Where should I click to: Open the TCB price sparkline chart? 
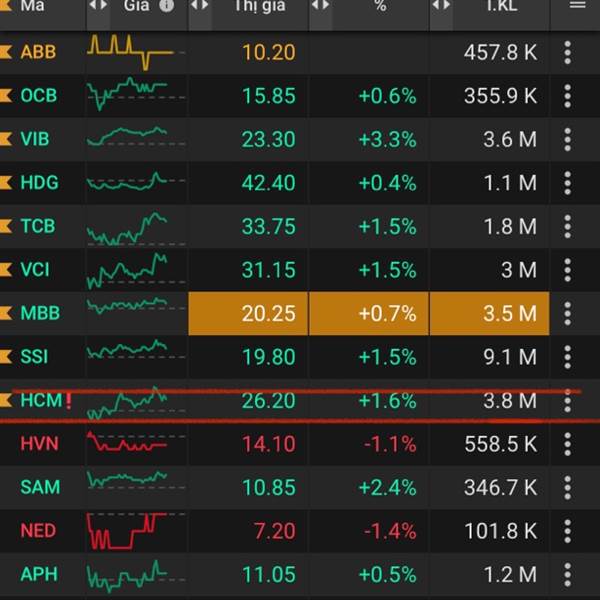point(136,228)
